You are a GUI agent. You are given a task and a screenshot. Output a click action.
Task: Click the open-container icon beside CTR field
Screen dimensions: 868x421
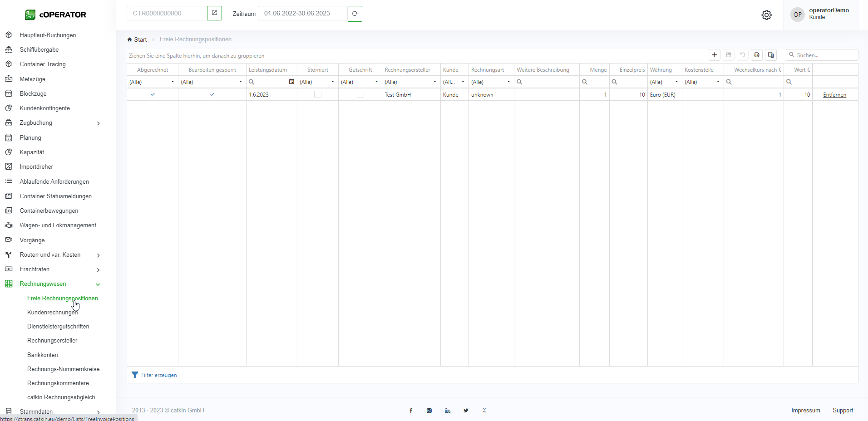coord(214,13)
